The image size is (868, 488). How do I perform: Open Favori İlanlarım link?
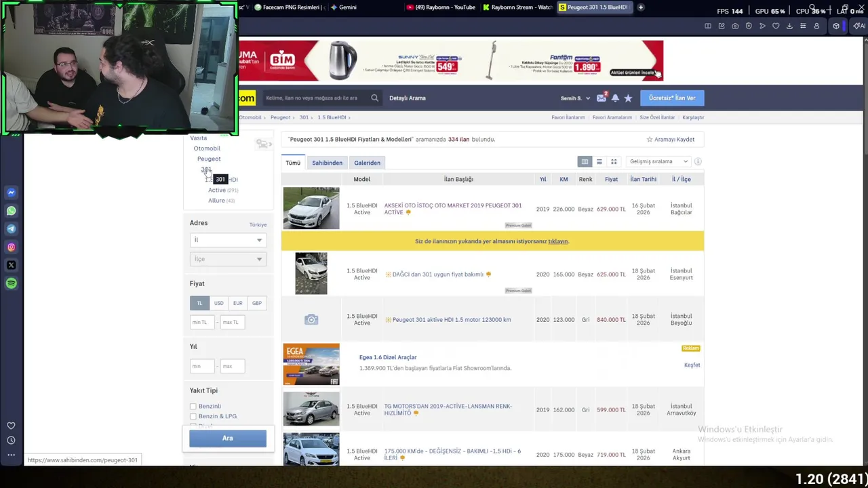click(x=568, y=117)
